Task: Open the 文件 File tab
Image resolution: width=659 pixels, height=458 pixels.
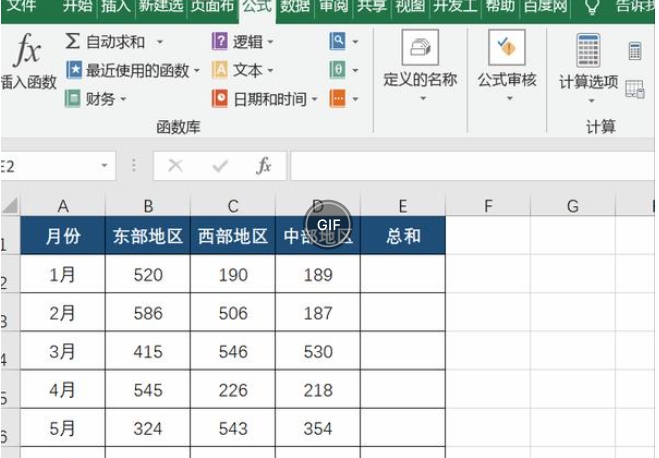Action: (x=22, y=6)
